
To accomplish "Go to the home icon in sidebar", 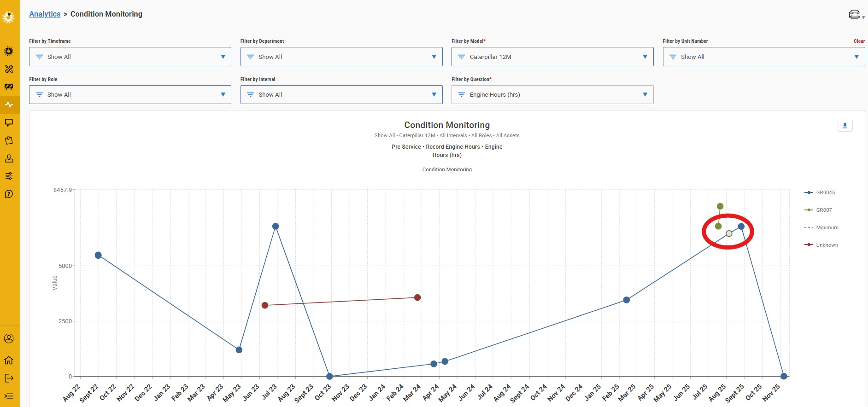I will (x=9, y=360).
